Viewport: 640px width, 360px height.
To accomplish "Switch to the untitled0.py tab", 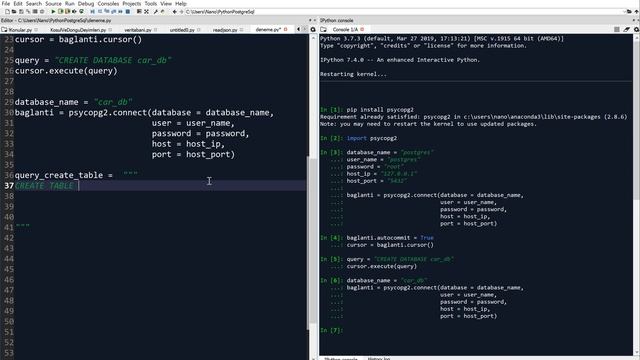I will [x=182, y=30].
